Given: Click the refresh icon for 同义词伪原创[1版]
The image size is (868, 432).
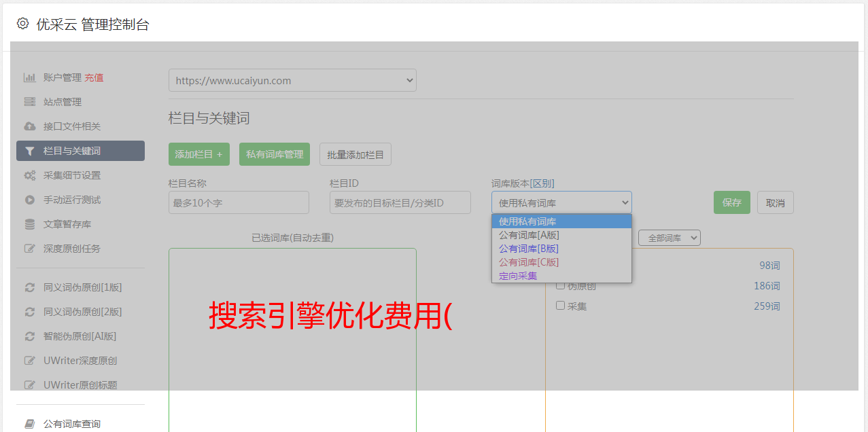Looking at the screenshot, I should (30, 287).
